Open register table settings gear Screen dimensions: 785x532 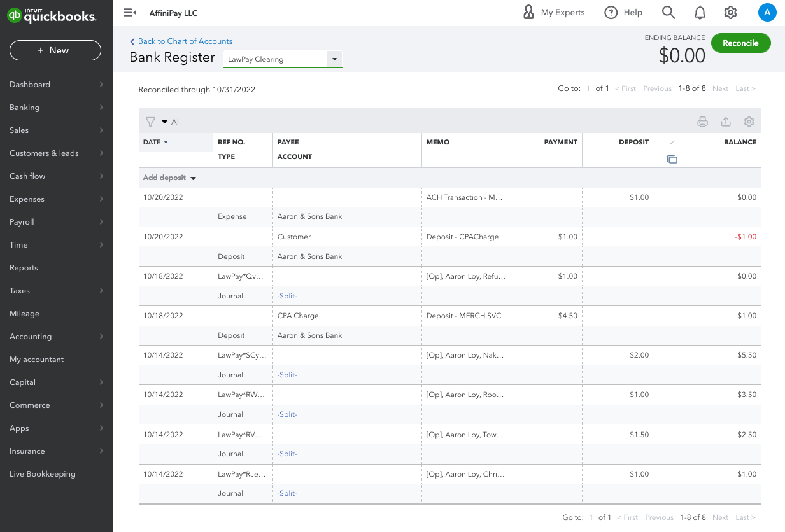(749, 122)
